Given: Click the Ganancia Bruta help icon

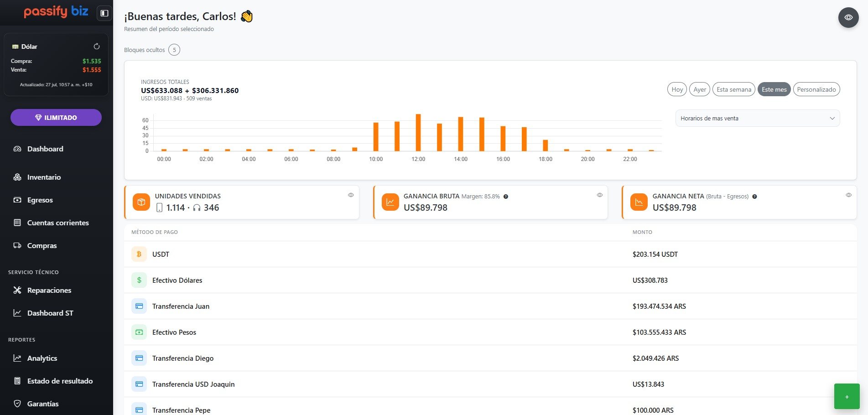Looking at the screenshot, I should [506, 197].
